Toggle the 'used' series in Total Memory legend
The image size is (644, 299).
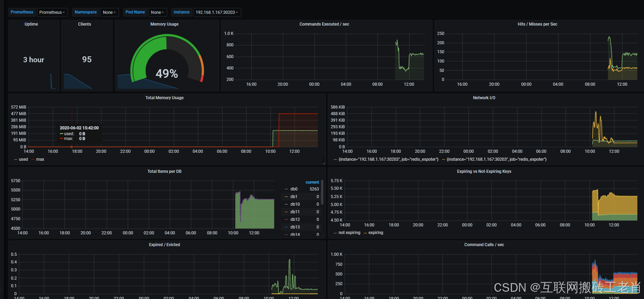click(x=23, y=159)
